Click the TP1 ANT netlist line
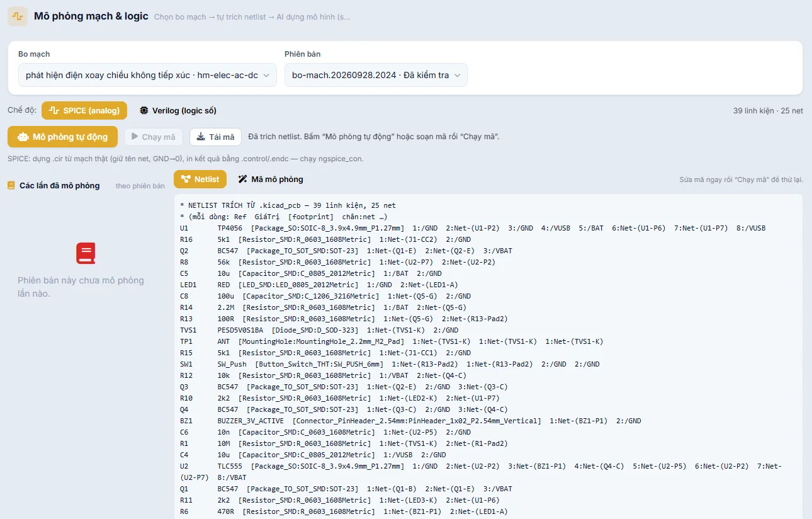This screenshot has height=519, width=812. 392,341
